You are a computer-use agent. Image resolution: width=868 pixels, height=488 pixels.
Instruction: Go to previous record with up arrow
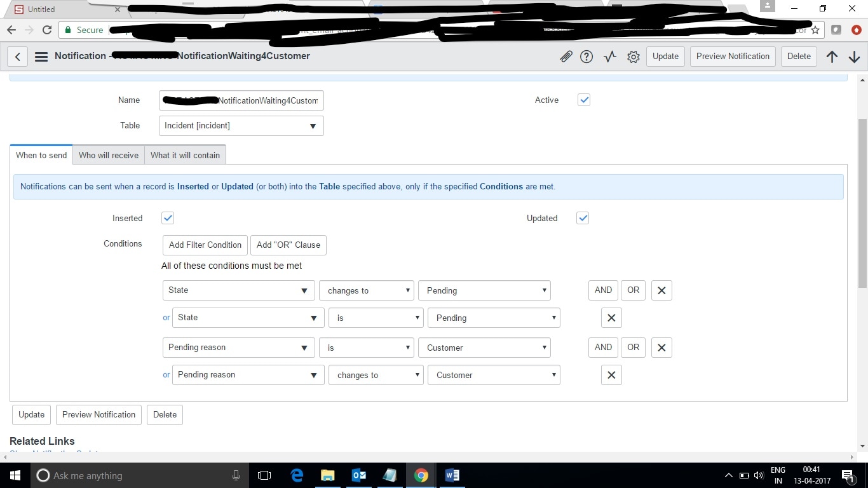coord(832,57)
